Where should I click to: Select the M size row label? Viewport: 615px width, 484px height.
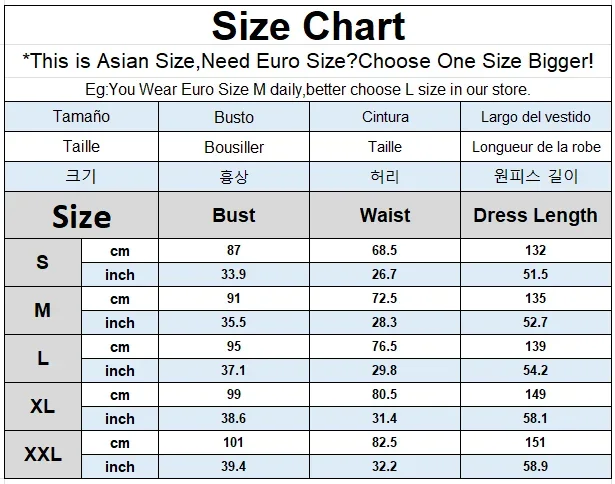click(x=43, y=310)
